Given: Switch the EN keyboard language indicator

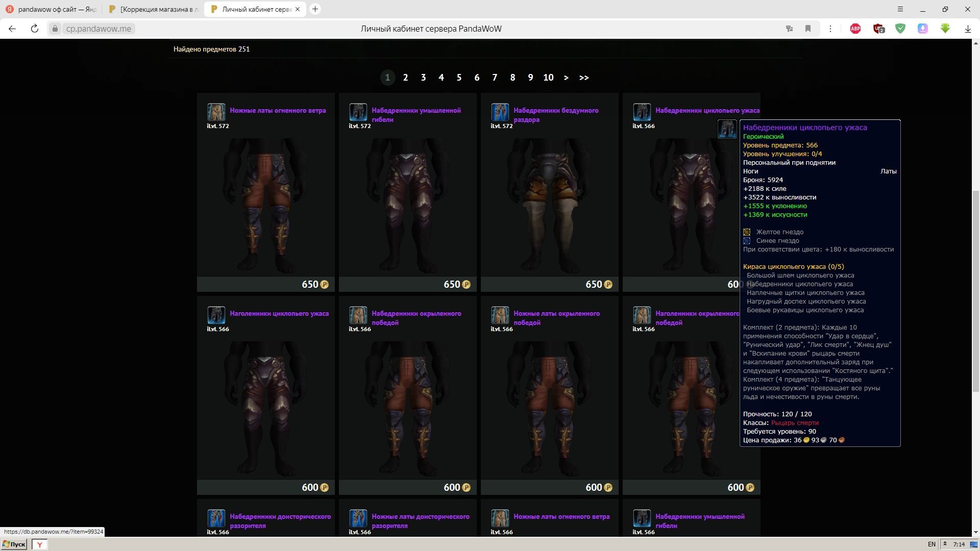Looking at the screenshot, I should click(932, 544).
